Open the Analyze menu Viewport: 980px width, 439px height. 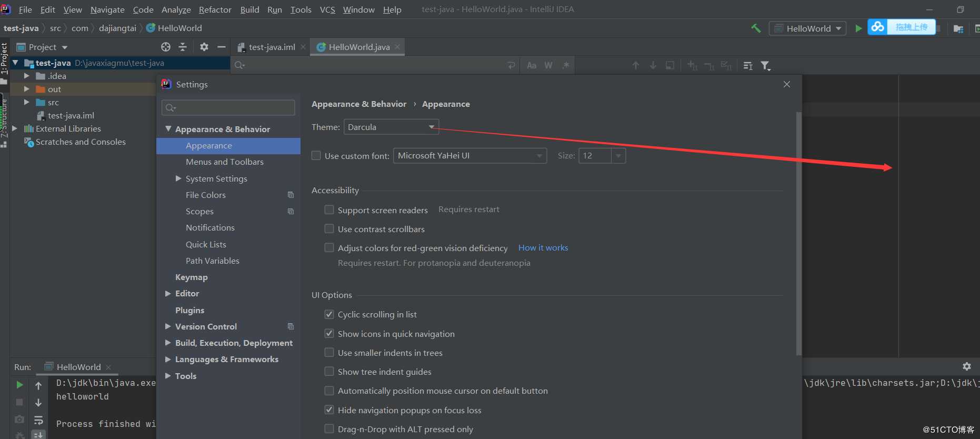(x=176, y=9)
